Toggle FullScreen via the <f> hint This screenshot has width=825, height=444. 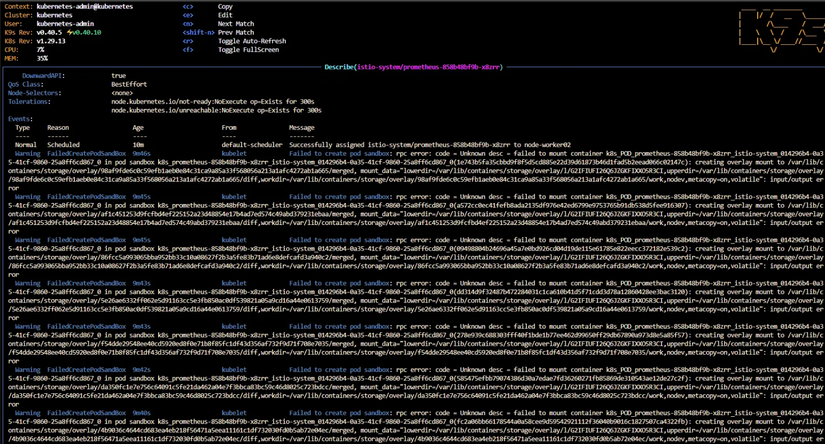(230, 50)
